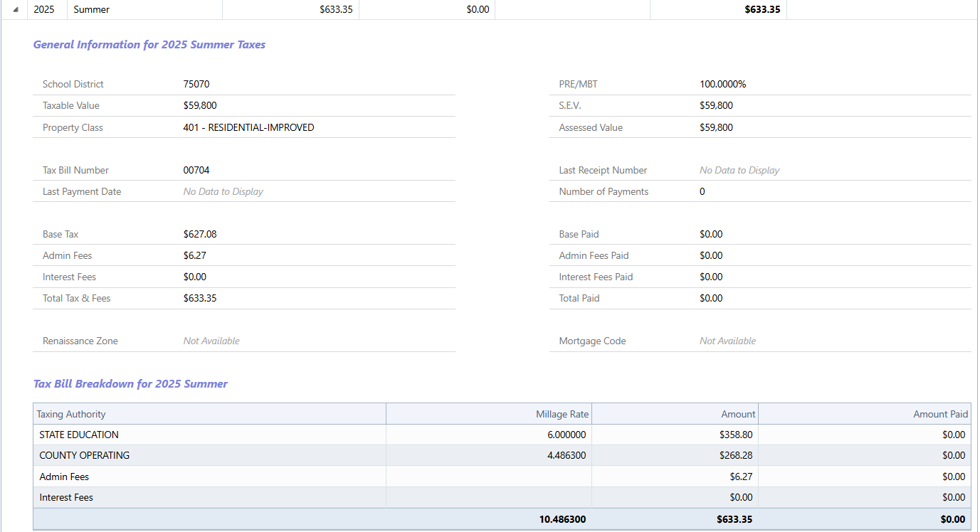Click the School District value 75070
Viewport: 980px width, 532px height.
pyautogui.click(x=196, y=84)
